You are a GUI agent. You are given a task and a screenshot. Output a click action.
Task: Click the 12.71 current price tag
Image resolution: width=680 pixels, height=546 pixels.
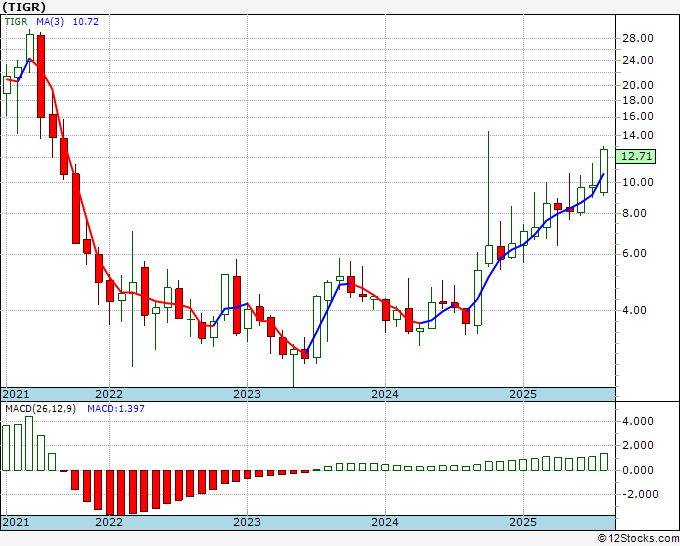coord(636,156)
